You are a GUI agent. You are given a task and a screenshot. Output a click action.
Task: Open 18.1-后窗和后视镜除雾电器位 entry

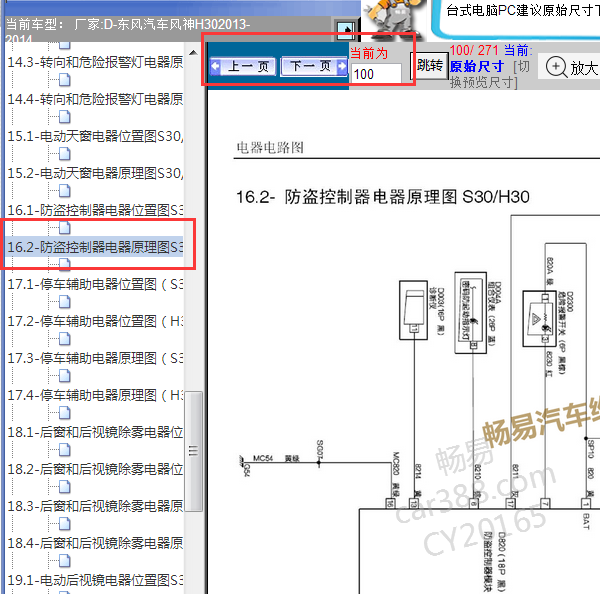pos(95,432)
